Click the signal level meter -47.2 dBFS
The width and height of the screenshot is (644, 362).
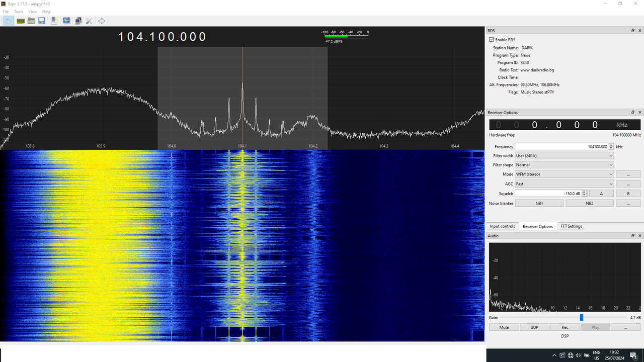pos(346,36)
